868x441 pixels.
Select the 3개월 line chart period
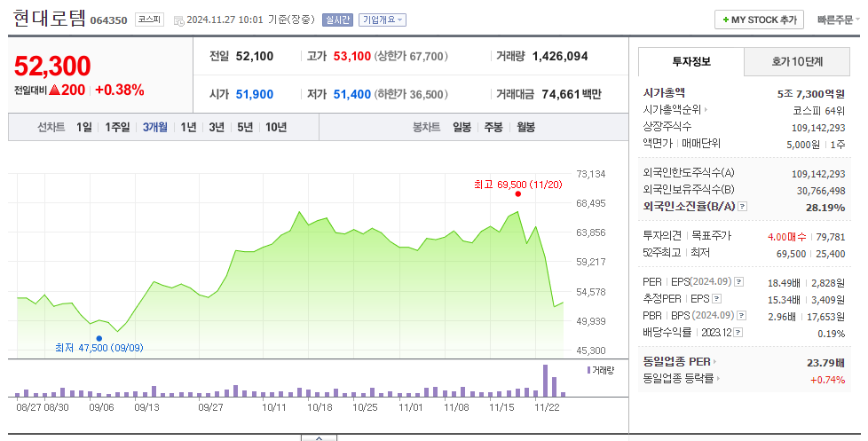pyautogui.click(x=155, y=127)
